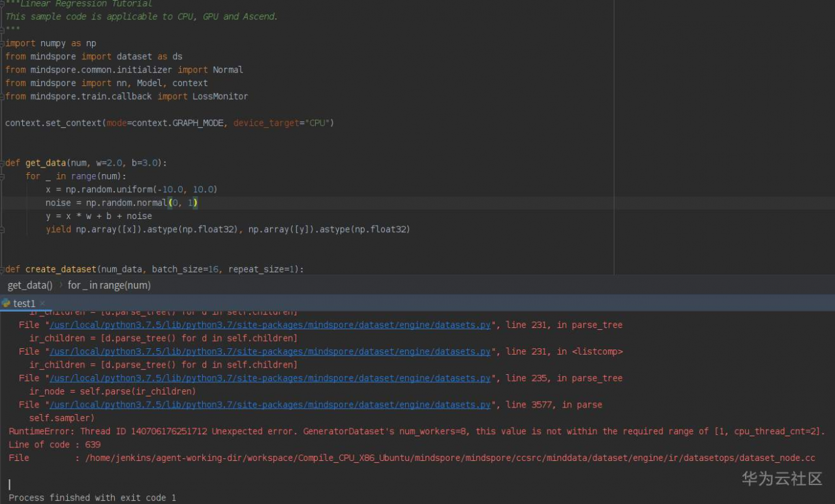The height and width of the screenshot is (504, 835).
Task: Open datasets.py link for line 235 in parse_tree
Action: pyautogui.click(x=270, y=378)
